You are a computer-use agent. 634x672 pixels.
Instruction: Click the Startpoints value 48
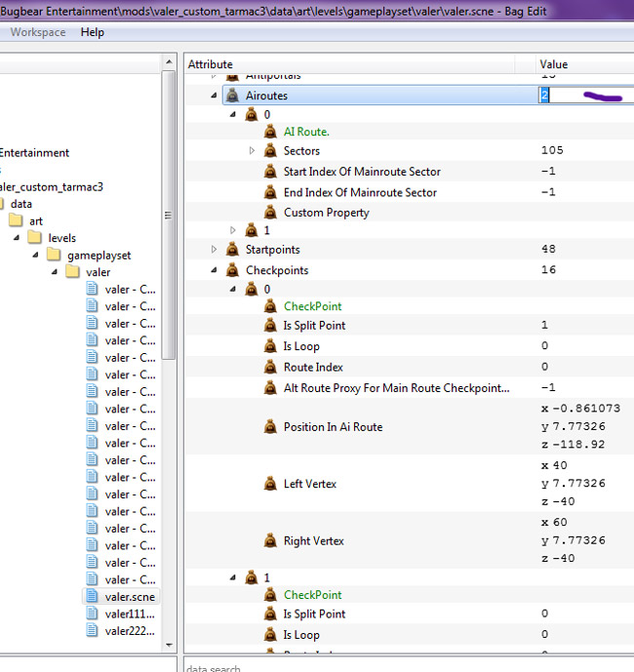[548, 249]
